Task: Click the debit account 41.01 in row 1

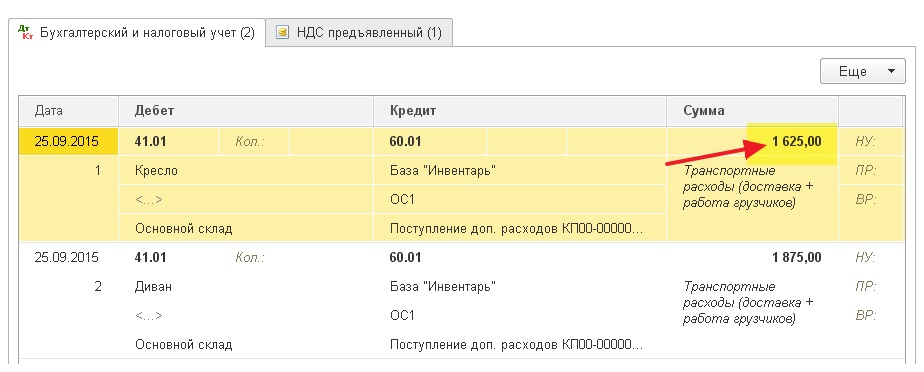Action: [x=151, y=141]
